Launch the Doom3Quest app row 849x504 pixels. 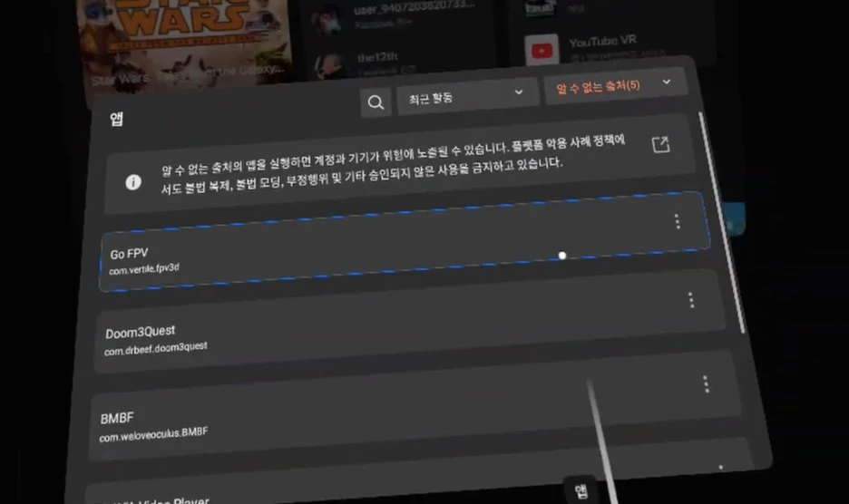tap(409, 321)
